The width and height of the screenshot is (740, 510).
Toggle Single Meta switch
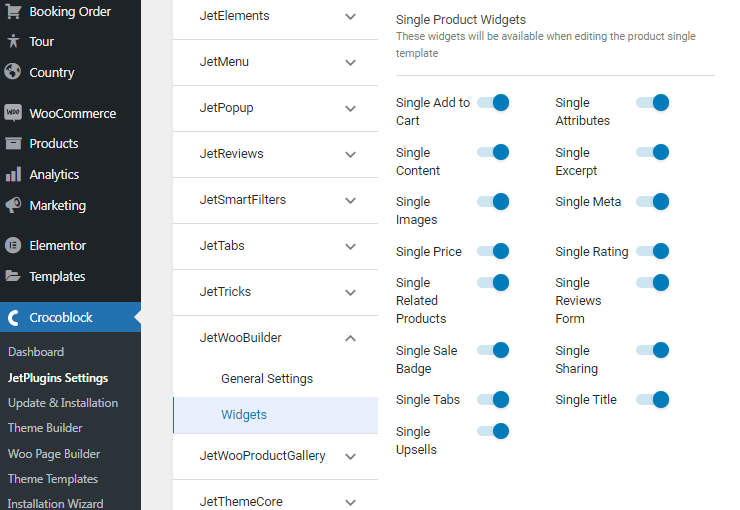pyautogui.click(x=653, y=201)
